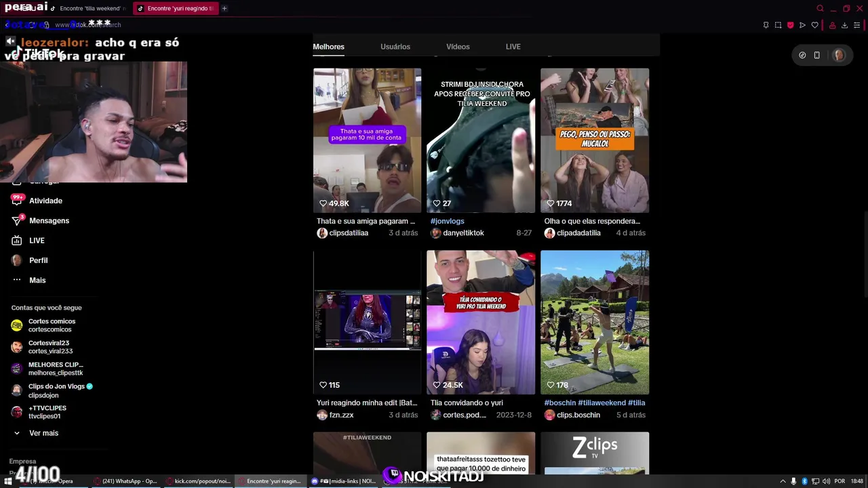This screenshot has height=488, width=868.
Task: Open Mensagens in TikTok sidebar
Action: (x=49, y=220)
